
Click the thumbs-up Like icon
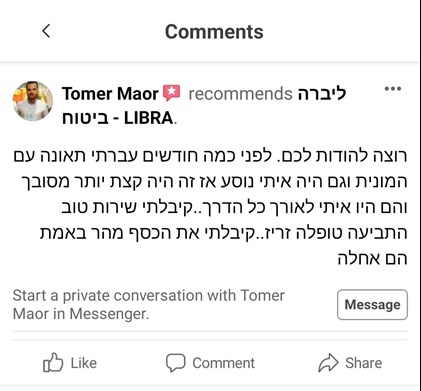click(x=53, y=362)
